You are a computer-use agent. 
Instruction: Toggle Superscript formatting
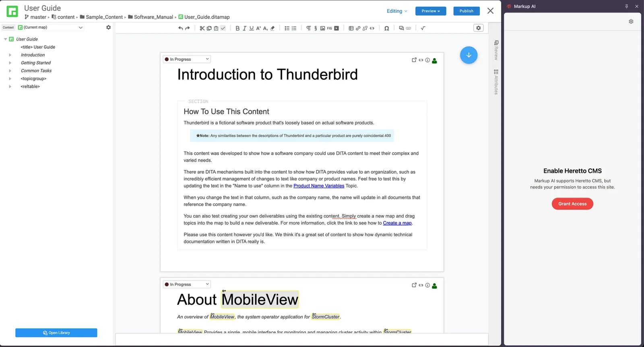(258, 28)
